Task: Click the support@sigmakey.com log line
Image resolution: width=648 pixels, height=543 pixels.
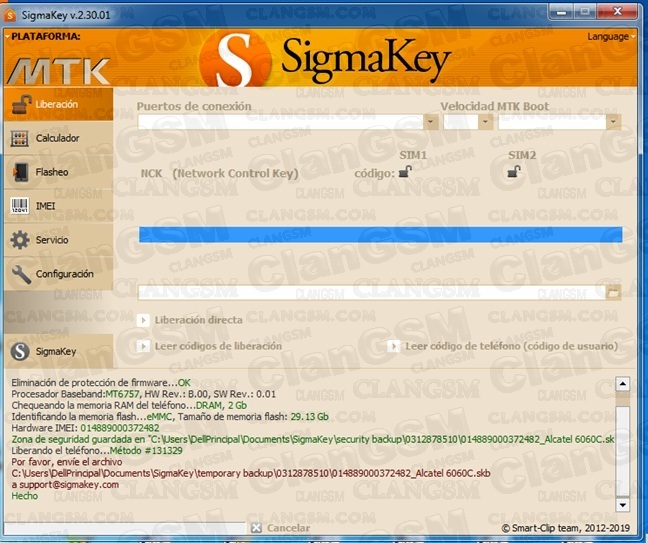Action: (65, 484)
